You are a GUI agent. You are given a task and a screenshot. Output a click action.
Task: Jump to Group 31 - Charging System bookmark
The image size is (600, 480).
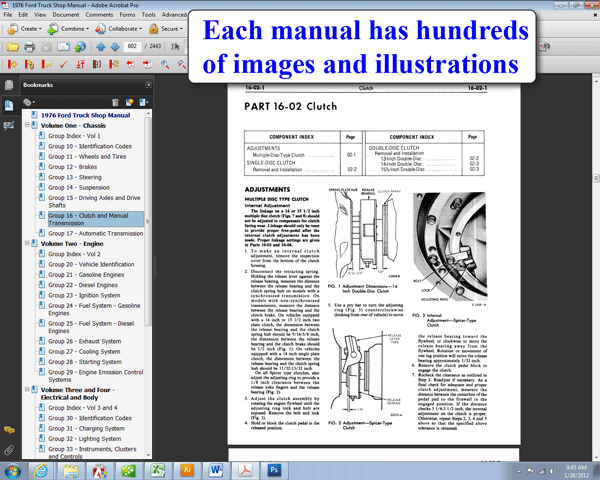[86, 428]
